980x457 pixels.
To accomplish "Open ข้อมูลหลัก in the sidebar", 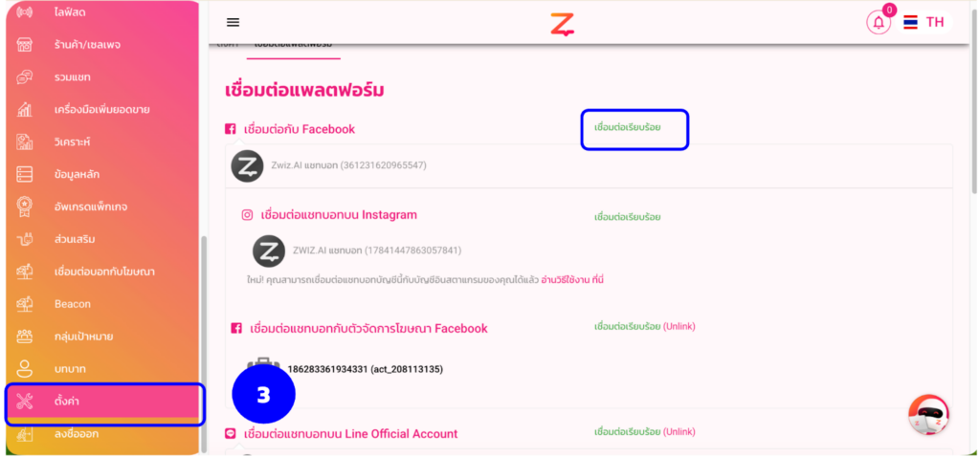I will [77, 175].
